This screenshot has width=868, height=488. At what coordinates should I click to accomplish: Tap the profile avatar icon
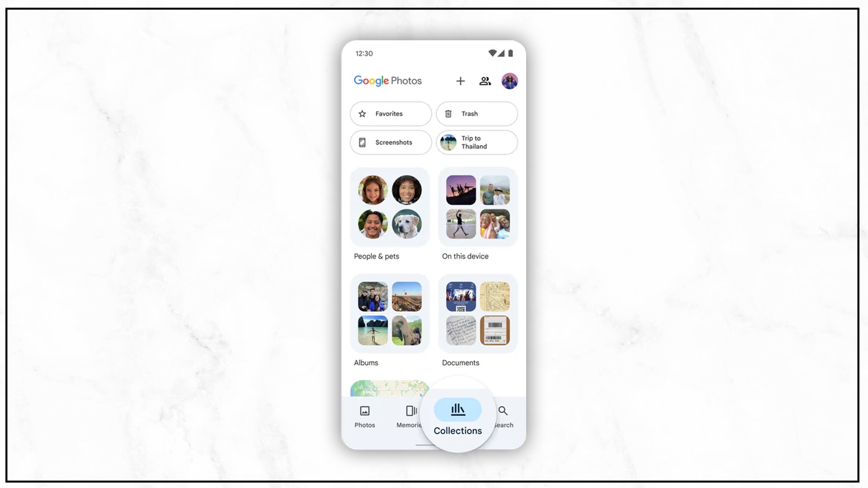(509, 80)
